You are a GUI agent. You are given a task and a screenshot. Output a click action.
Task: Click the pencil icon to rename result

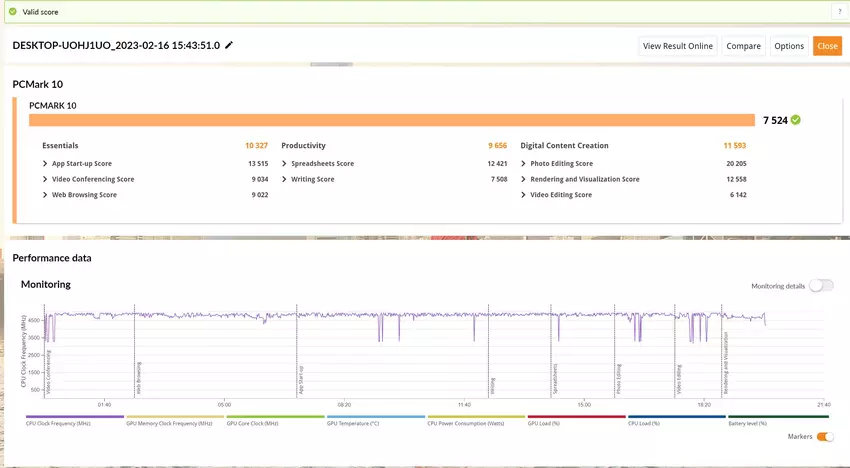click(229, 45)
